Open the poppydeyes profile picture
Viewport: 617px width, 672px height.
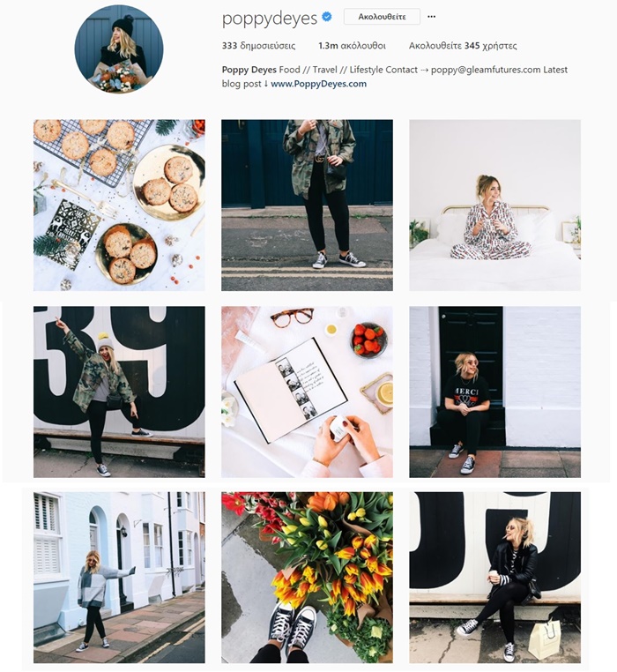(119, 49)
